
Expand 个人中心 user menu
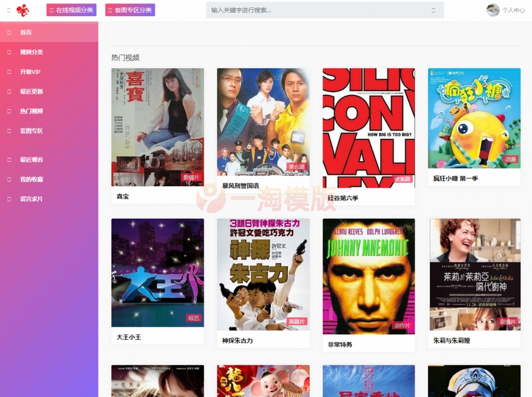[513, 10]
